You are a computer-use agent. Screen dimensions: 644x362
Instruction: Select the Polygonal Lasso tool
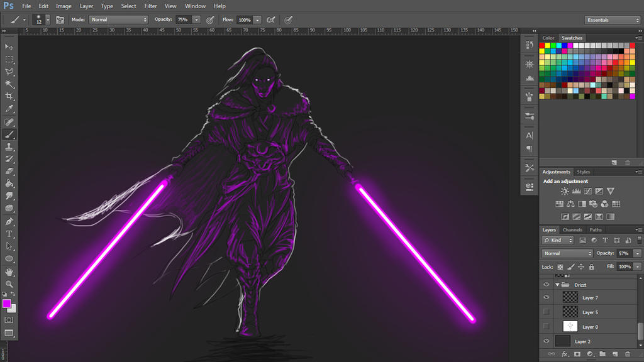9,72
